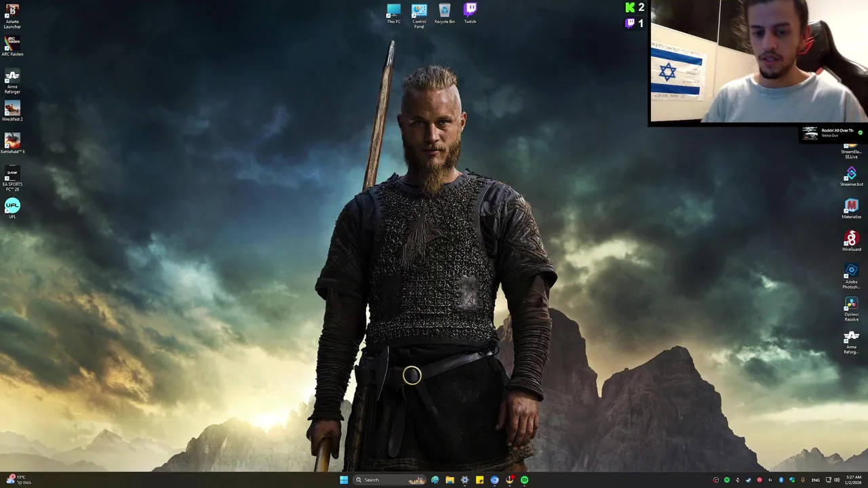The width and height of the screenshot is (868, 488).
Task: Click the Kick viewer count badge
Action: pyautogui.click(x=635, y=7)
